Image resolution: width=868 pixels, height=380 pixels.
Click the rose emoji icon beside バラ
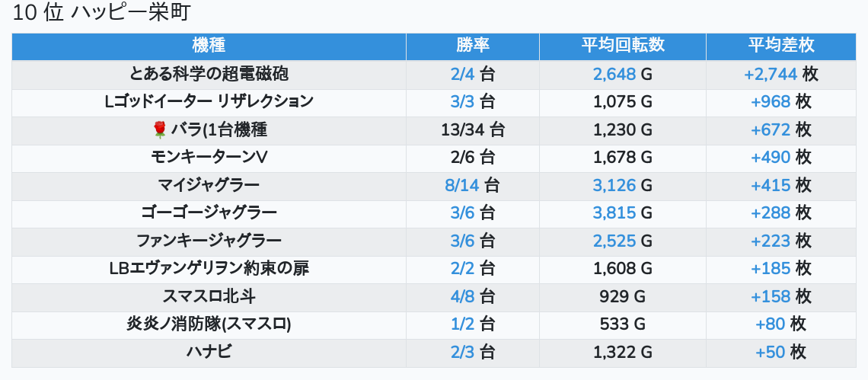coord(159,130)
